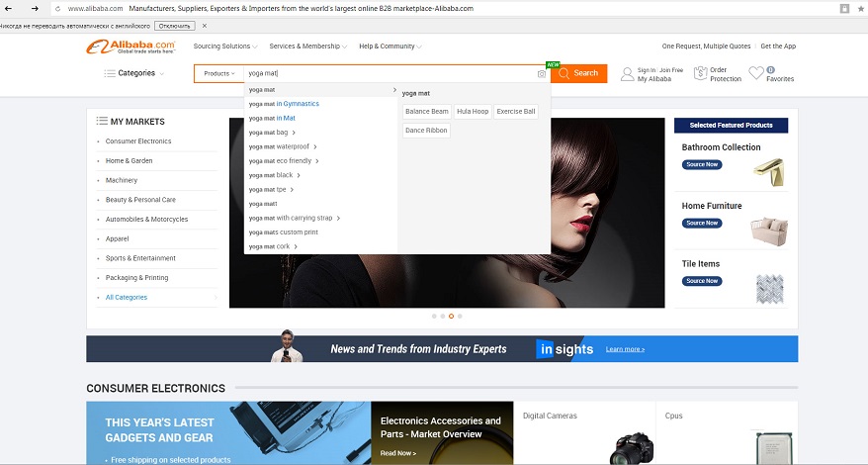The width and height of the screenshot is (868, 465).
Task: Select the 'yoga mat in Gymnastics' suggestion
Action: 284,104
